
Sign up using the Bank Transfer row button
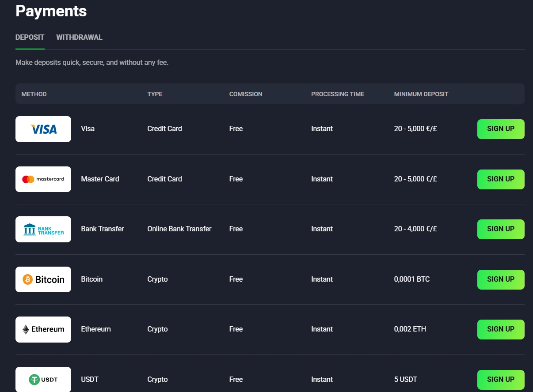point(501,229)
